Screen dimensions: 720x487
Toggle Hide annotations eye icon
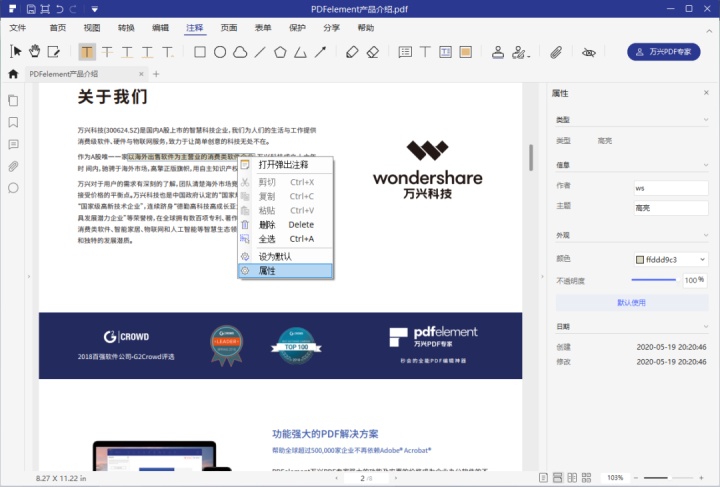point(589,52)
